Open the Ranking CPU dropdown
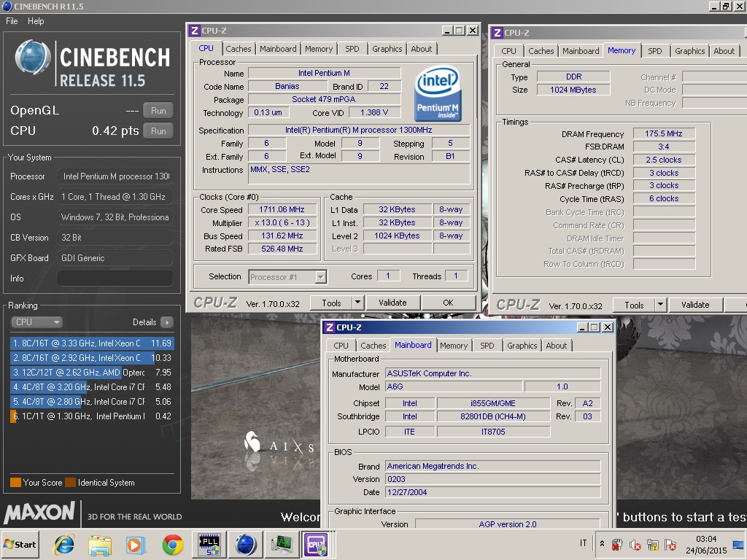The height and width of the screenshot is (560, 747). pos(36,322)
